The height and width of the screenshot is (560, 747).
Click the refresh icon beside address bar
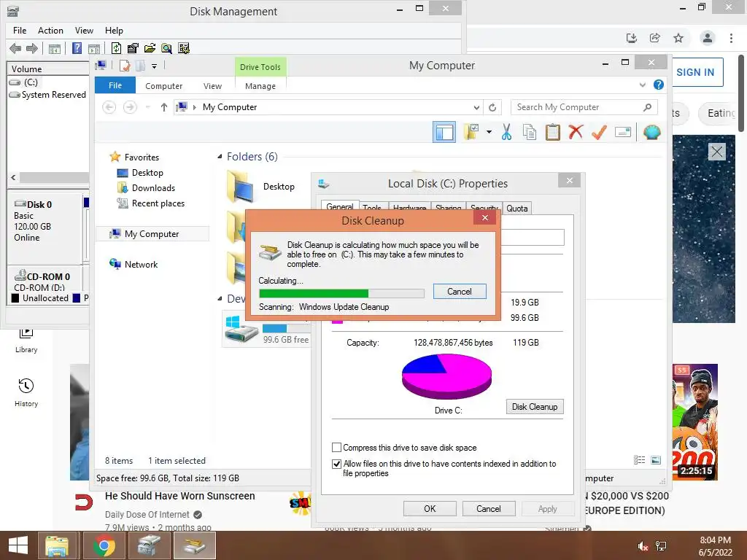(x=492, y=107)
